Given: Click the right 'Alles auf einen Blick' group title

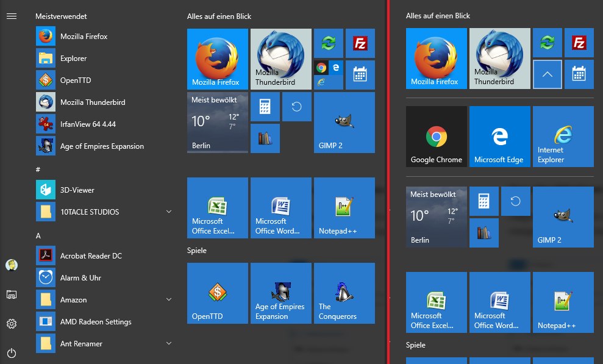Looking at the screenshot, I should (x=438, y=16).
